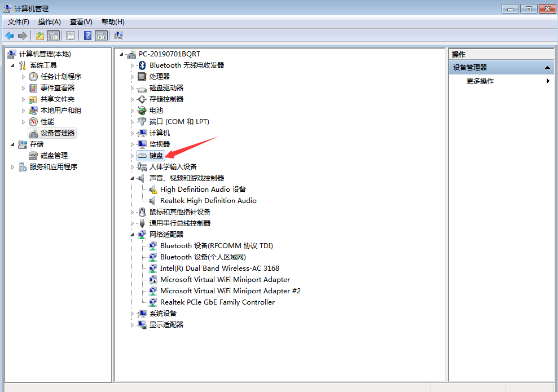Expand the 性能 node in left tree
Image resolution: width=558 pixels, height=392 pixels.
click(24, 122)
